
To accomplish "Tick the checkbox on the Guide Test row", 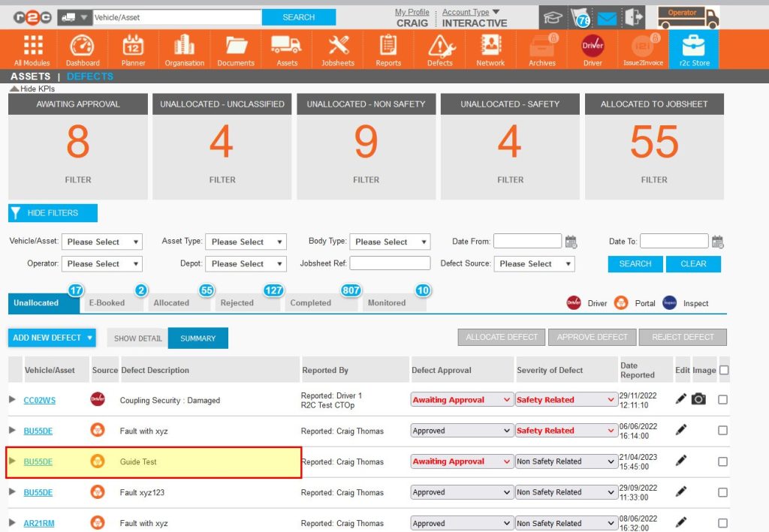I will [722, 461].
